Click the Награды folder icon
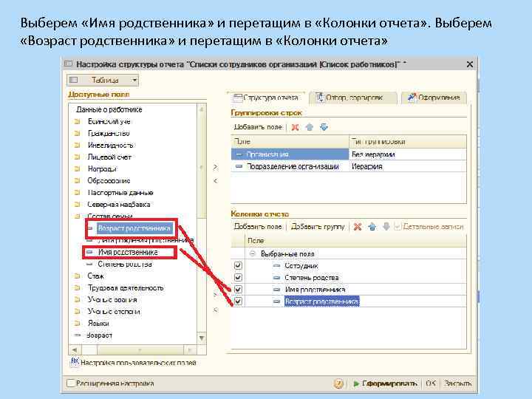Image resolution: width=532 pixels, height=399 pixels. click(x=78, y=169)
